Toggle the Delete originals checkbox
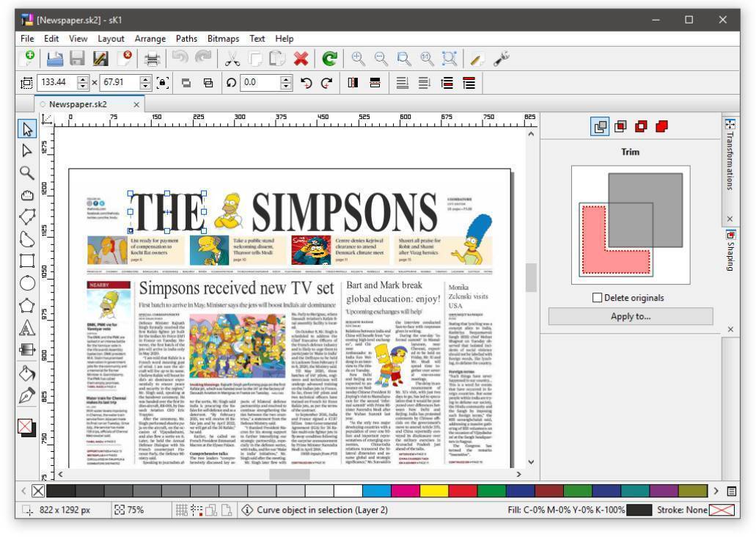The image size is (756, 537). (598, 298)
